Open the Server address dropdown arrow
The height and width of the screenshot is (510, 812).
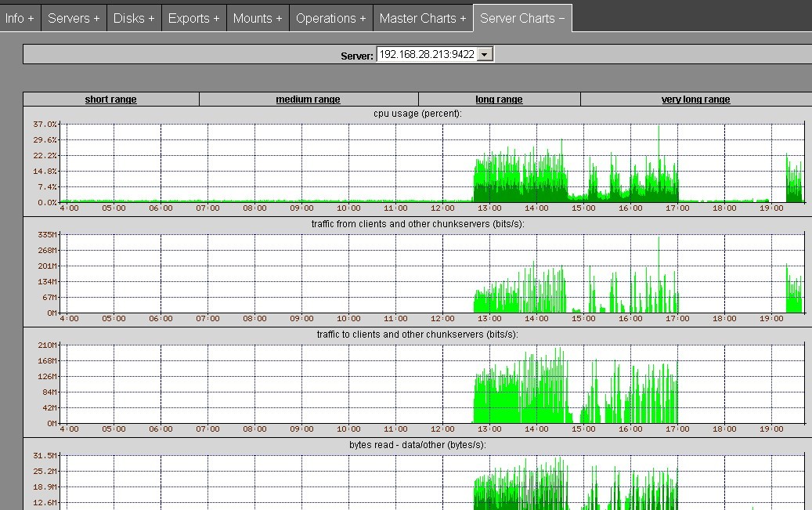(x=485, y=54)
